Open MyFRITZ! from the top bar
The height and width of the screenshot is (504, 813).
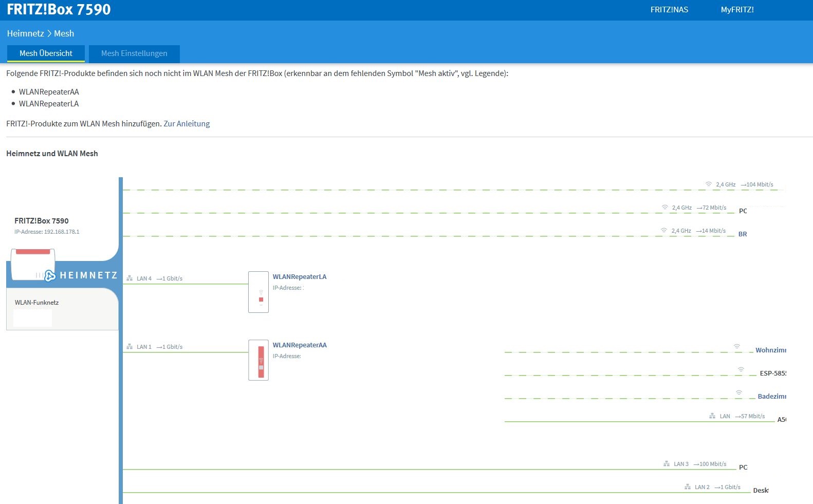coord(737,10)
